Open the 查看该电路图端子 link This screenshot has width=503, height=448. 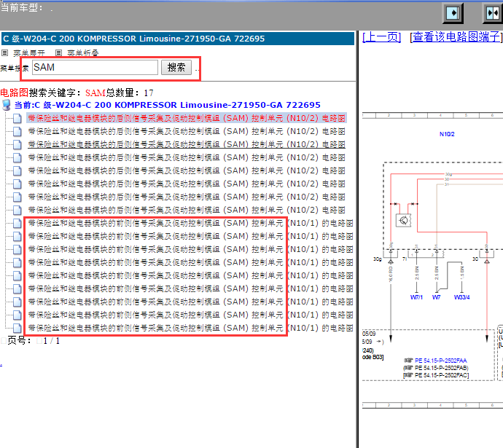[456, 37]
